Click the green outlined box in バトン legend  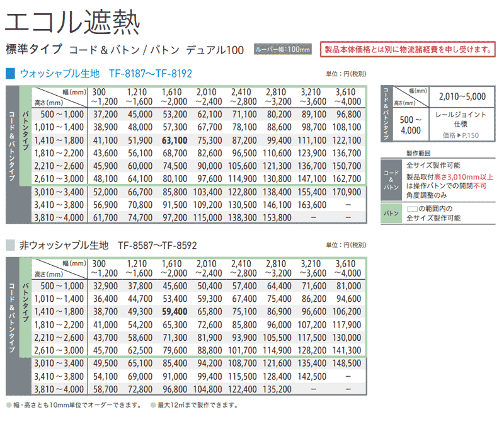click(x=413, y=208)
